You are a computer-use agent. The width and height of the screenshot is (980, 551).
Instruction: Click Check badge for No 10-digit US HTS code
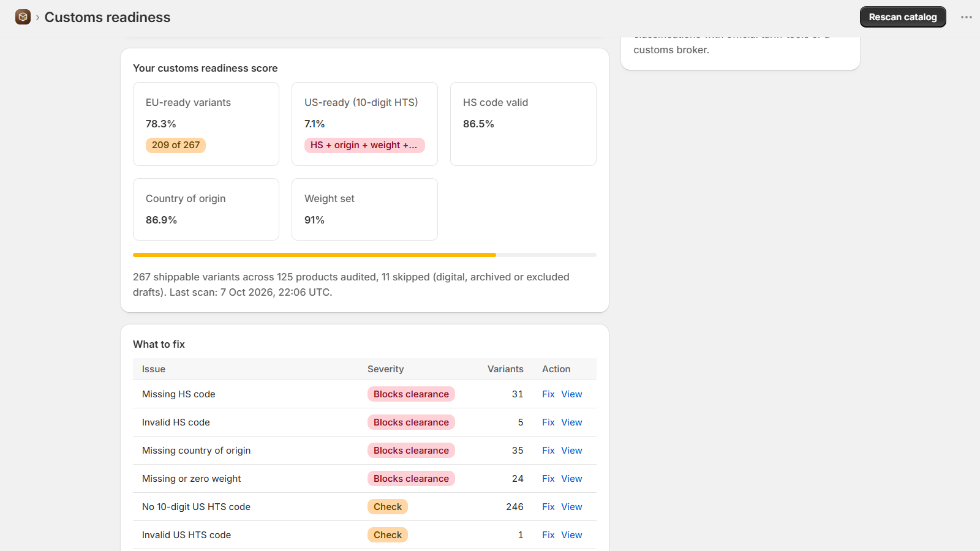[388, 507]
